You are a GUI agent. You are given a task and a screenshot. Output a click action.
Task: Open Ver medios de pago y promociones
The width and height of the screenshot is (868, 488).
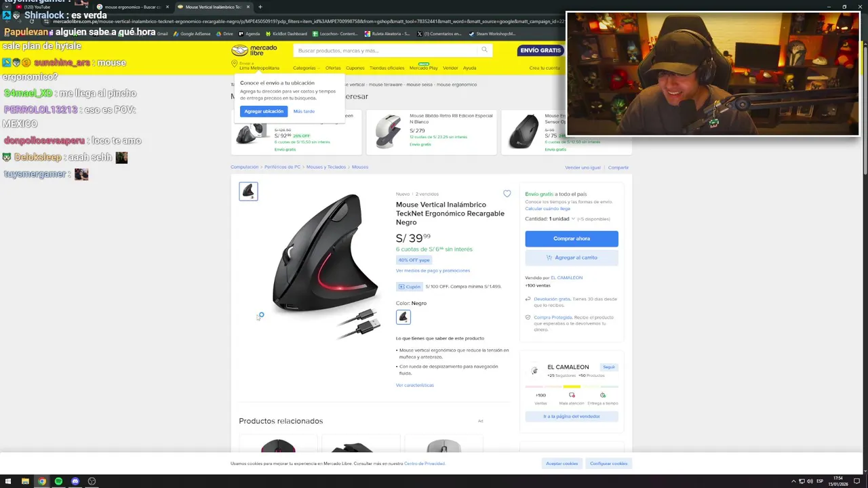pyautogui.click(x=433, y=270)
